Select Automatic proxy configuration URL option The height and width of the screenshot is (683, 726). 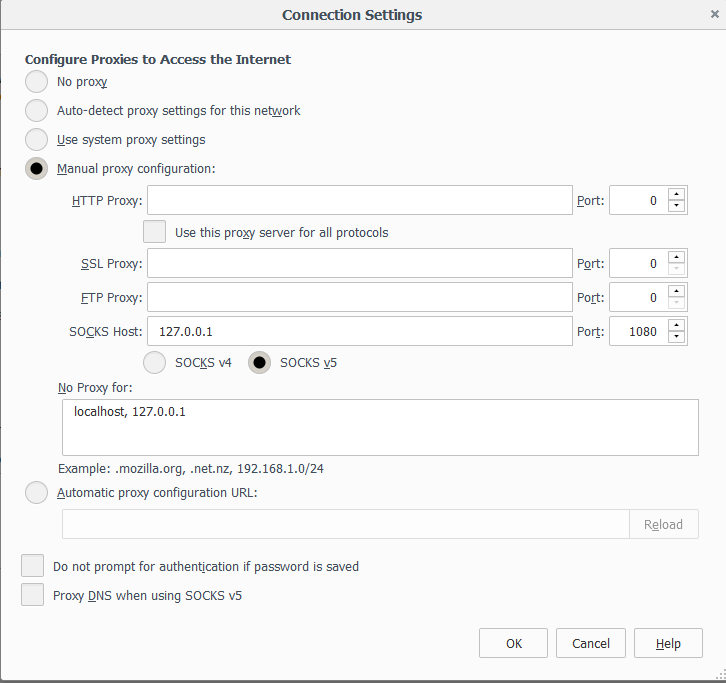(36, 492)
